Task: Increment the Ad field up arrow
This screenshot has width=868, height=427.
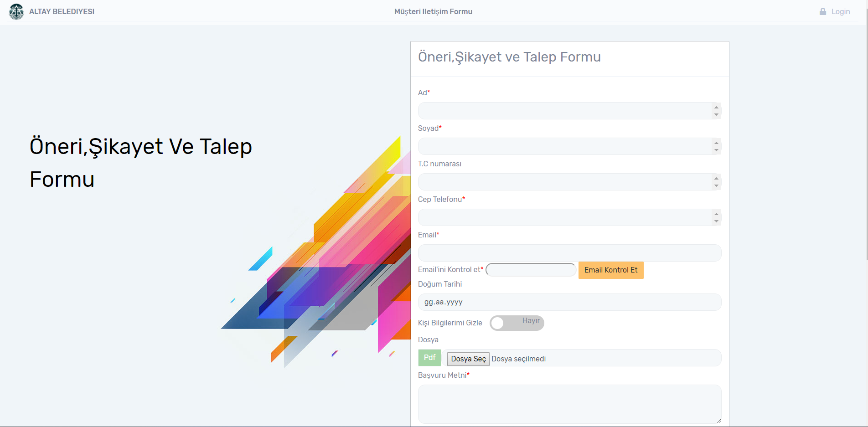Action: point(716,108)
